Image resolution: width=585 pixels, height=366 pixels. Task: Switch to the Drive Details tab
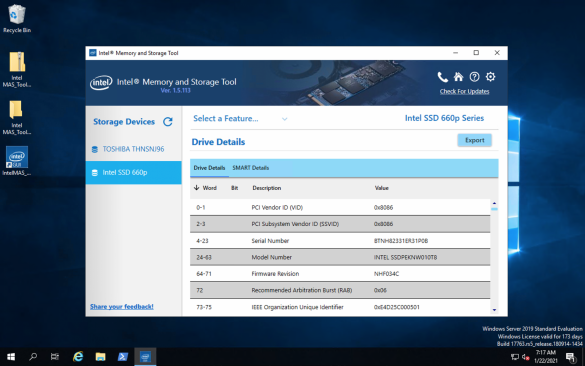coord(209,168)
